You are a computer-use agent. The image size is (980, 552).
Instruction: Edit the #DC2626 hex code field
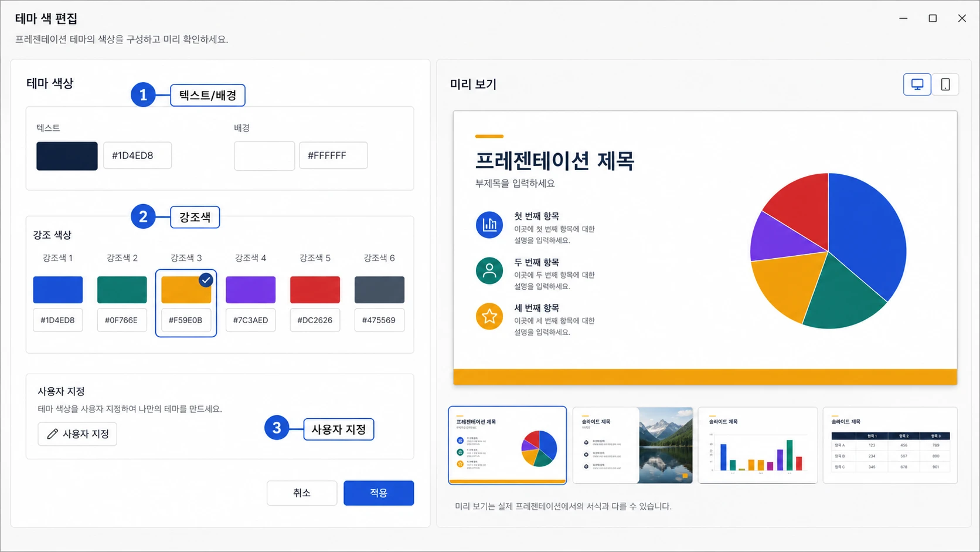[x=315, y=320]
